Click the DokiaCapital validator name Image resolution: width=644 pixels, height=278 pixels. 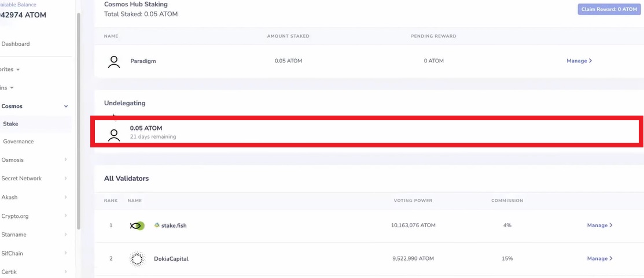[171, 259]
